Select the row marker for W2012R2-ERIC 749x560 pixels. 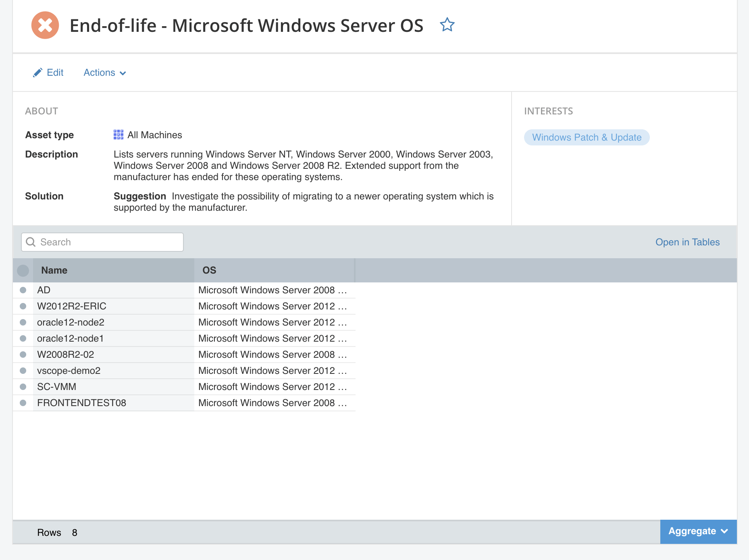(x=23, y=306)
